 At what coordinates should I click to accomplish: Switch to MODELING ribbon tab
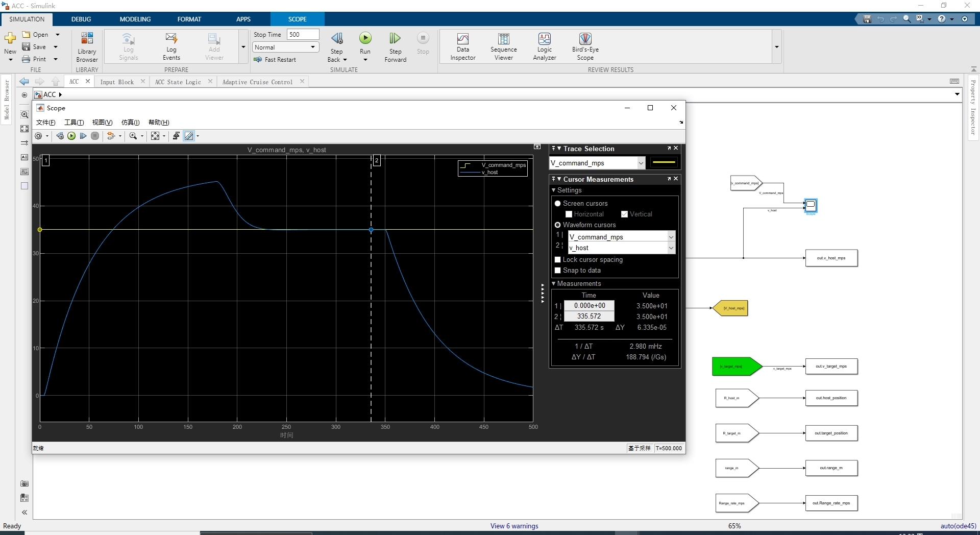tap(135, 19)
